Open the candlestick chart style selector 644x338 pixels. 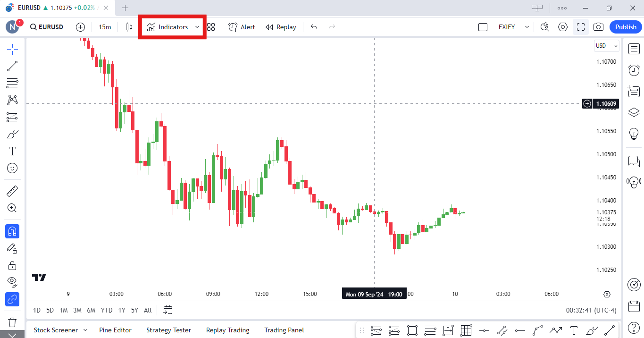tap(129, 27)
